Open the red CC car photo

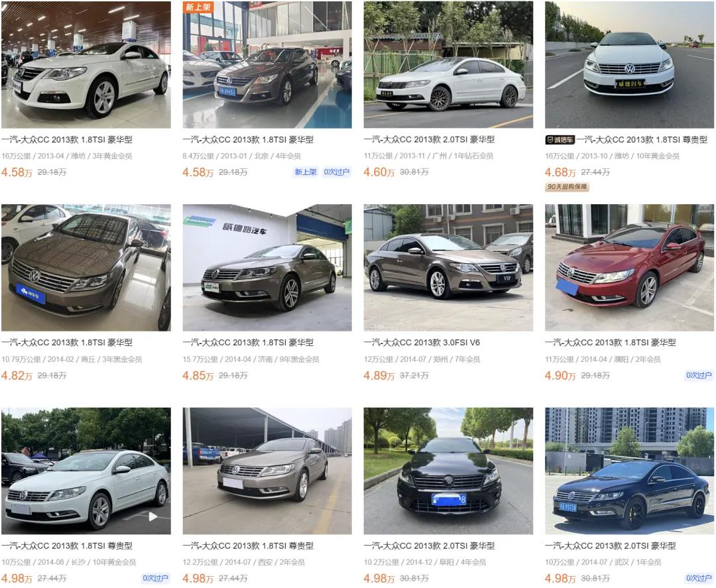[x=629, y=268]
